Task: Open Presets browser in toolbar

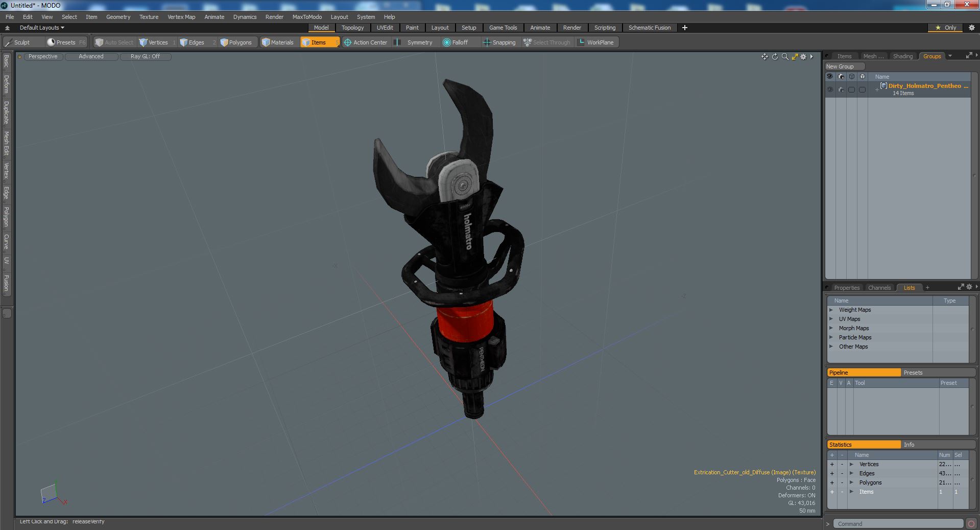Action: [x=66, y=42]
